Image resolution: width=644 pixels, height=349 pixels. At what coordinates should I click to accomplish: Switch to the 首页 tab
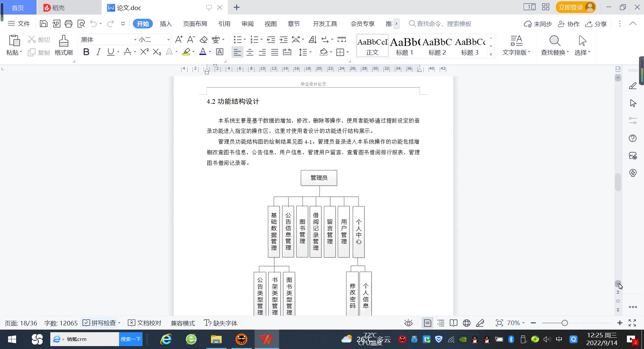[x=18, y=7]
